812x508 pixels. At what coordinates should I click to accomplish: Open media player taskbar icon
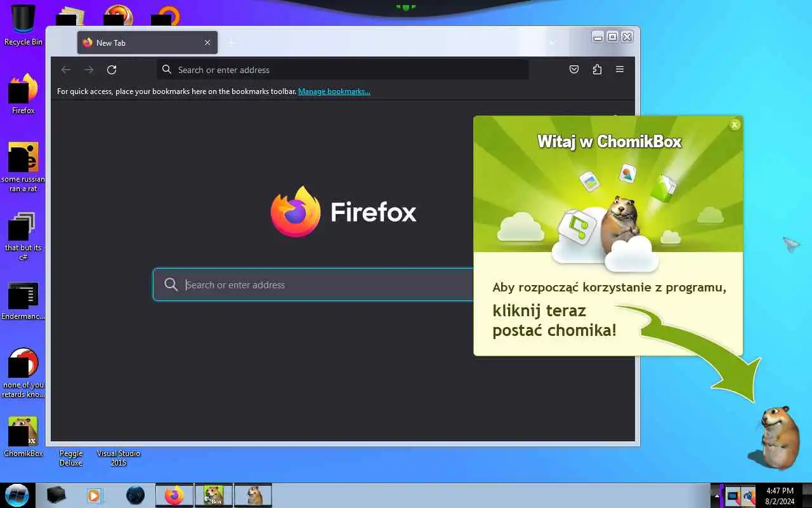[x=95, y=495]
